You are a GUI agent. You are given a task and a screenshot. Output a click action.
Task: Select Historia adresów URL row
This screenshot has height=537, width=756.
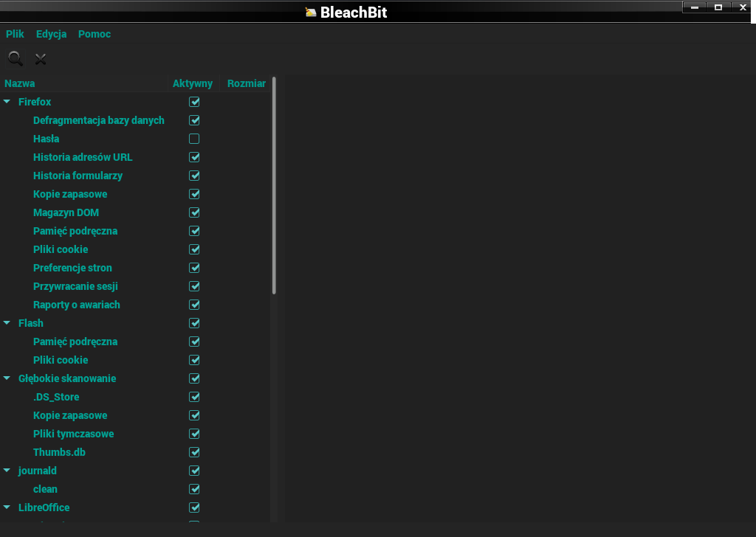135,157
